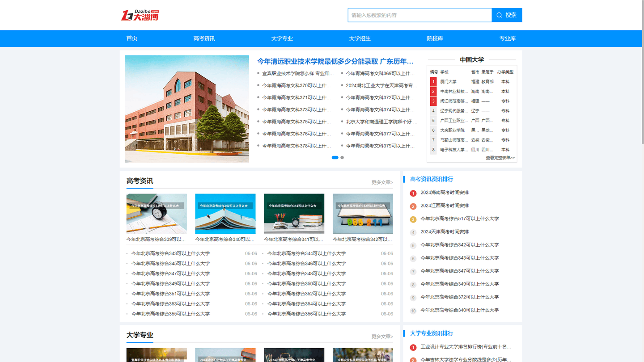Open ranking item 工业设计专业大学排名排行榜
Screen dimensions: 644x362
click(x=466, y=347)
